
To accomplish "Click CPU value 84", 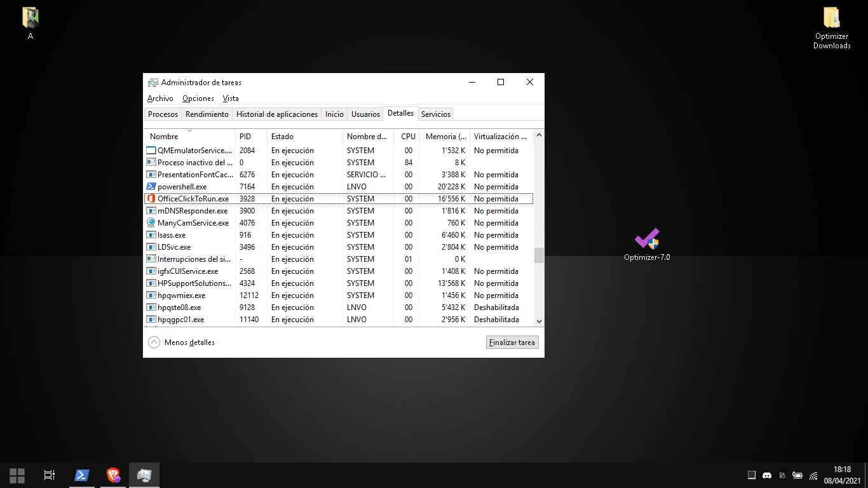I will [408, 163].
